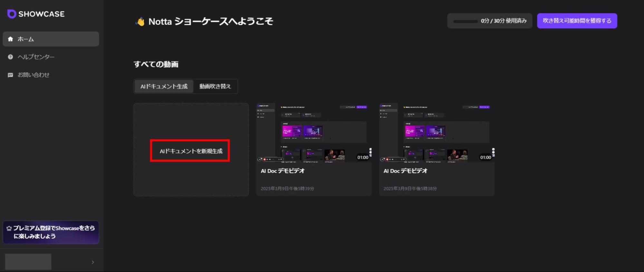Open the premium registration banner
The image size is (644, 272).
51,232
